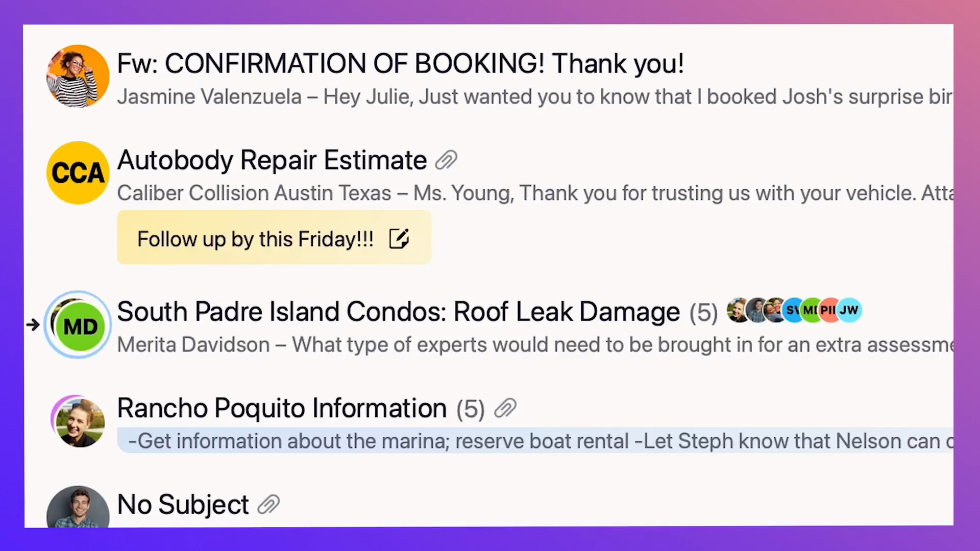Viewport: 980px width, 551px height.
Task: Click the Rancho Poquito sender photo avatar
Action: pyautogui.click(x=79, y=421)
